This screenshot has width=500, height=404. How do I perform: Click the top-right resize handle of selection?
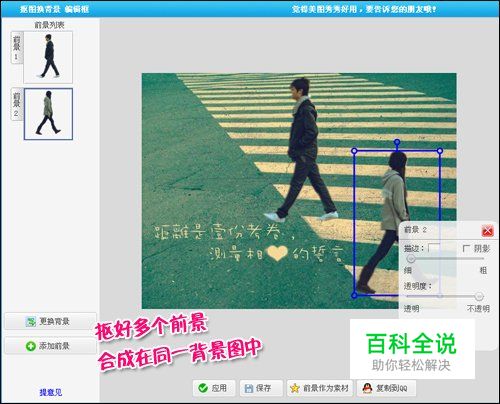pos(440,151)
